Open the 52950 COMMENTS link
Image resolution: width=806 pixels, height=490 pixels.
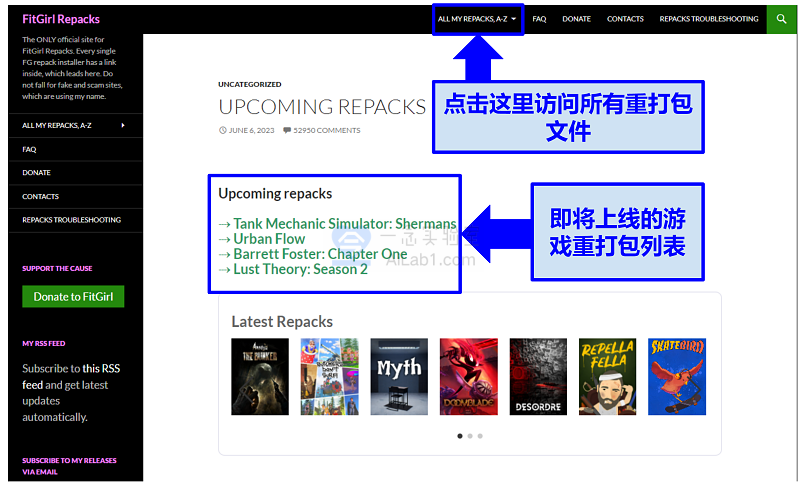pos(327,131)
